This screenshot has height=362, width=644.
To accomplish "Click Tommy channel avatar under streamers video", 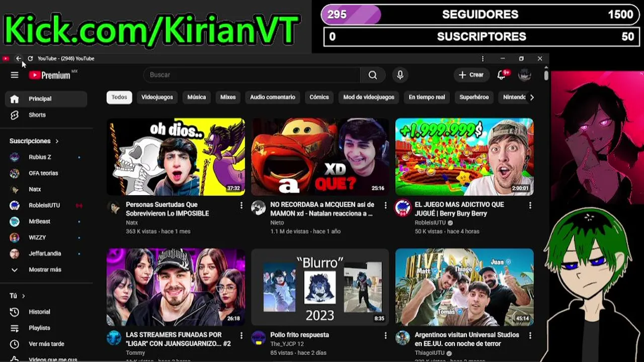I will (114, 338).
